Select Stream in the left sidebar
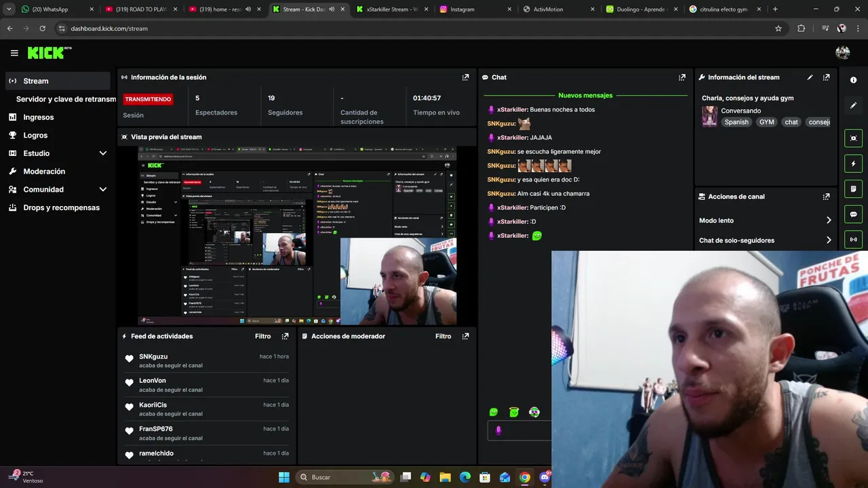The image size is (868, 488). [57, 81]
